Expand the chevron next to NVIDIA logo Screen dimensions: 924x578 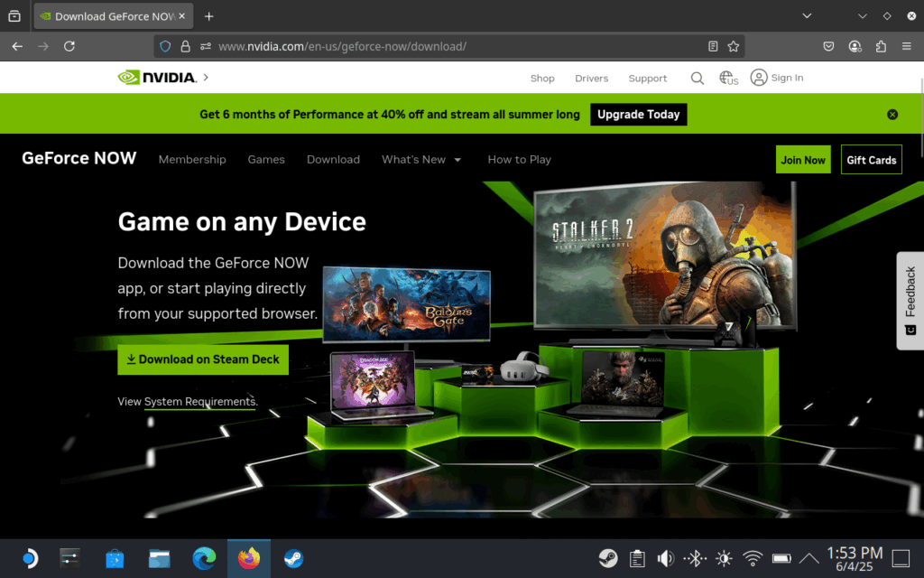(x=206, y=77)
